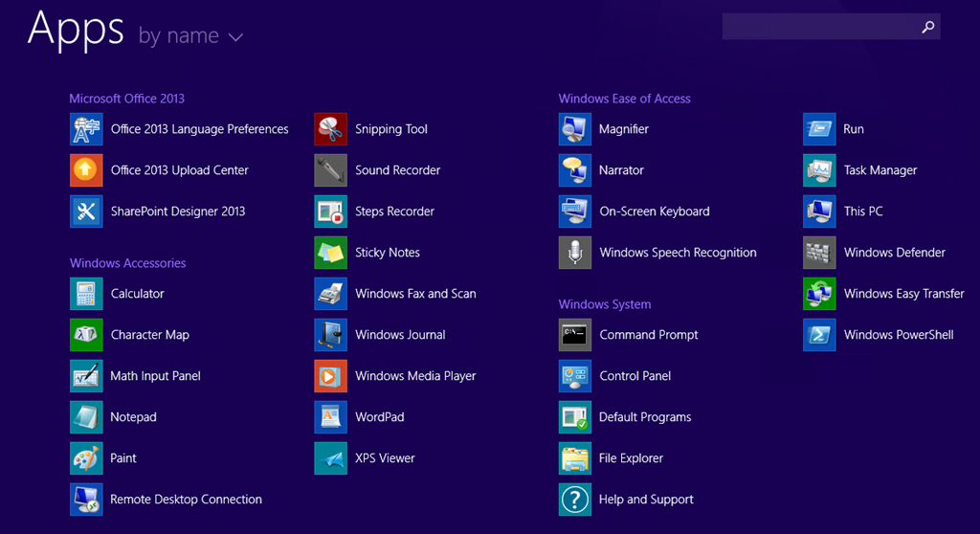Open the Notepad icon
The image size is (980, 534).
point(86,417)
